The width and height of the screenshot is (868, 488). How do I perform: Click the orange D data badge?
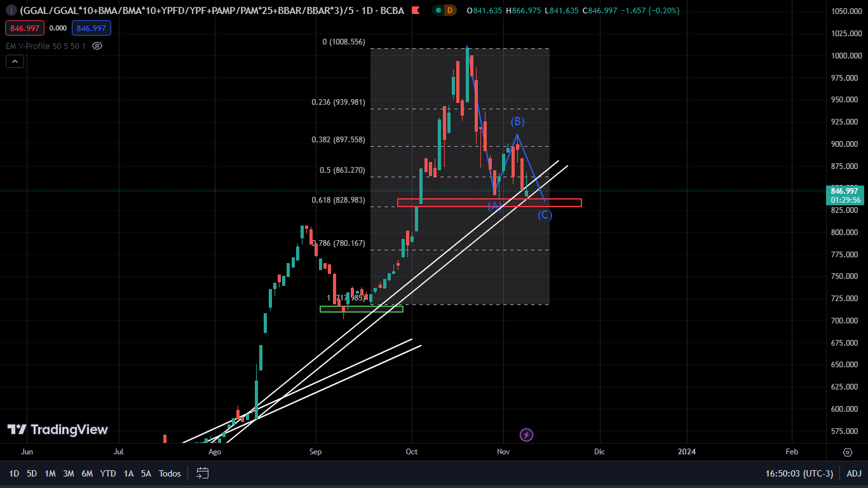coord(451,11)
